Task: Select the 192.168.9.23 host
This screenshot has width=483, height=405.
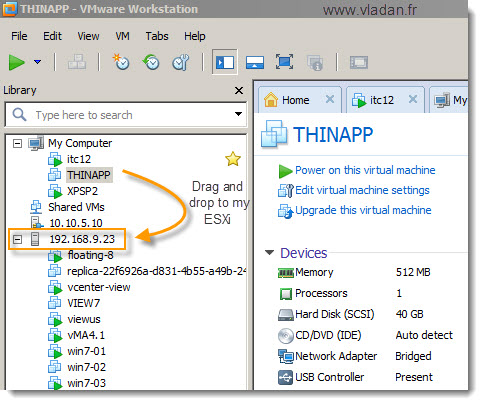Action: 82,239
